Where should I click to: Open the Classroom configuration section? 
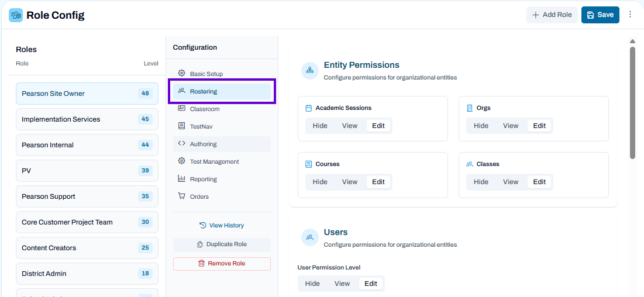222,109
